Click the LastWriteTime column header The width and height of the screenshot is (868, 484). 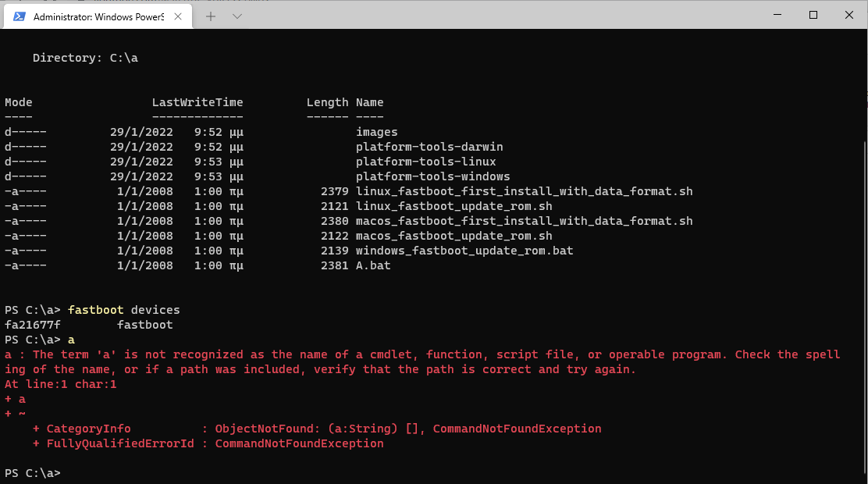coord(197,102)
